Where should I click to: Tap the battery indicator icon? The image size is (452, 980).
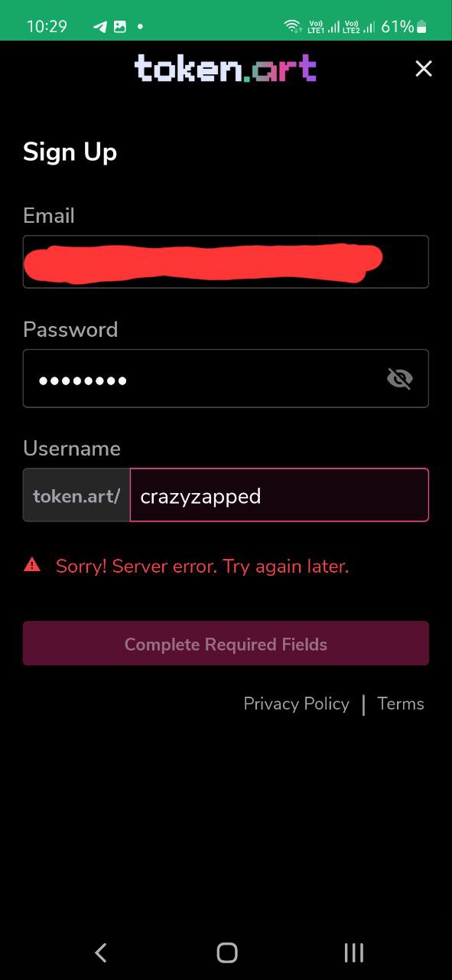(x=421, y=27)
